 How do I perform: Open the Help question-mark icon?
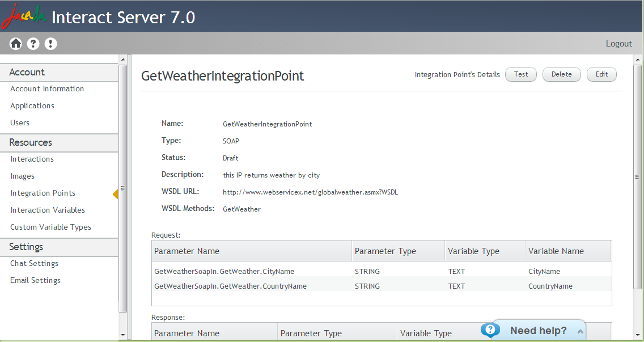click(33, 44)
